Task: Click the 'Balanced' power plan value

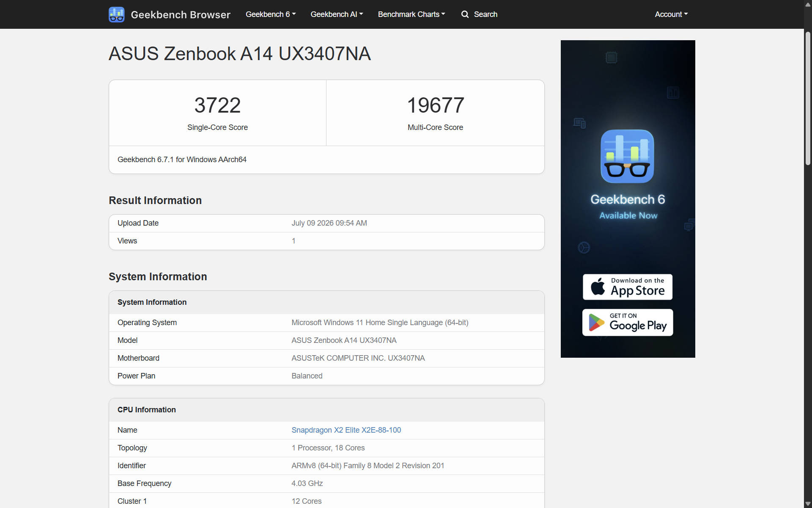Action: pyautogui.click(x=307, y=376)
